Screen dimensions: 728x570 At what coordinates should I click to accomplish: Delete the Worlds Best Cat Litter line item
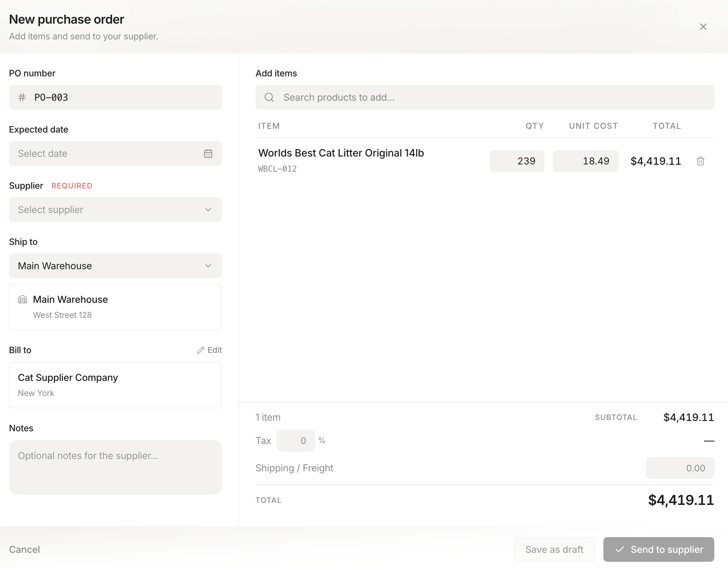pos(700,161)
